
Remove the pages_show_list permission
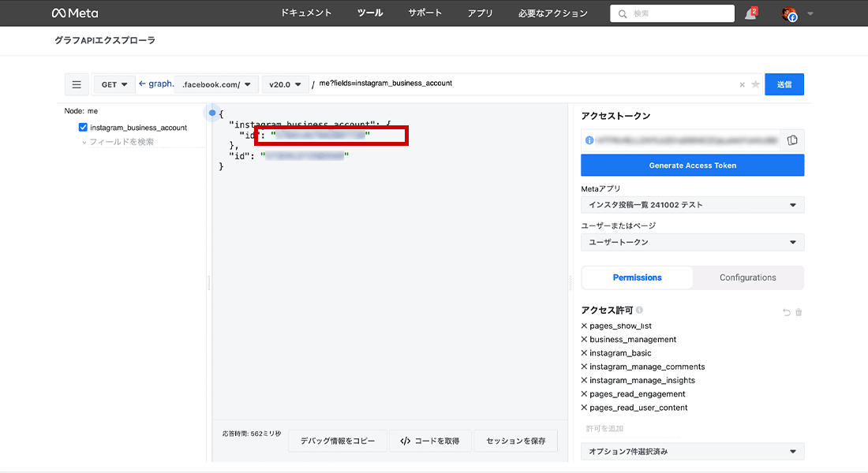[x=584, y=326]
